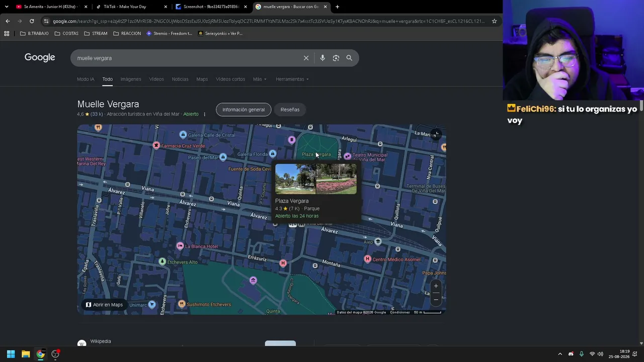Show hidden system tray icons
This screenshot has width=644, height=362.
(x=560, y=354)
